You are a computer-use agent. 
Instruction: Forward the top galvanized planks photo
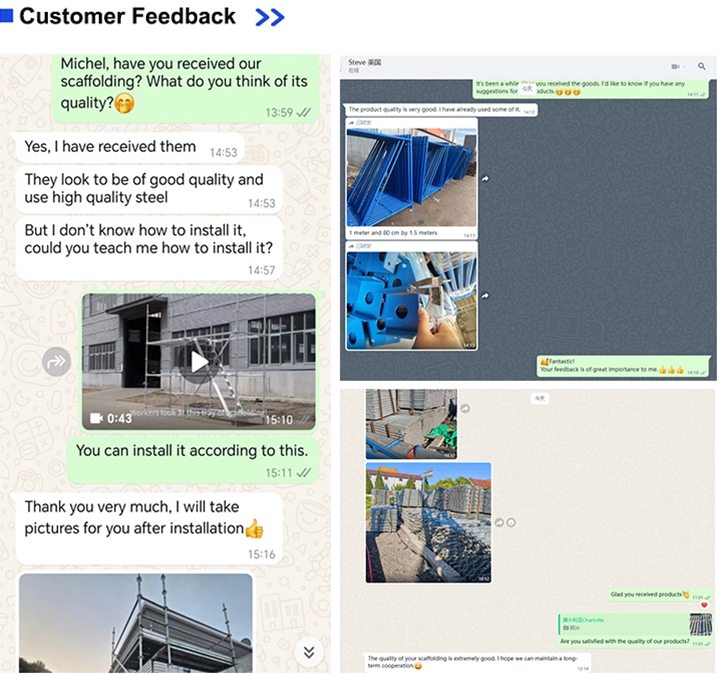(465, 408)
